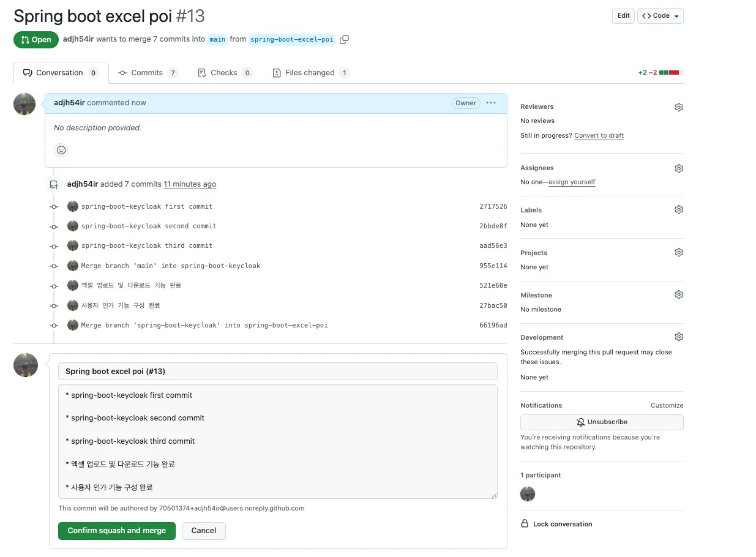Screen dimensions: 756x557
Task: Open commit hash 521e68e
Action: [x=493, y=286]
